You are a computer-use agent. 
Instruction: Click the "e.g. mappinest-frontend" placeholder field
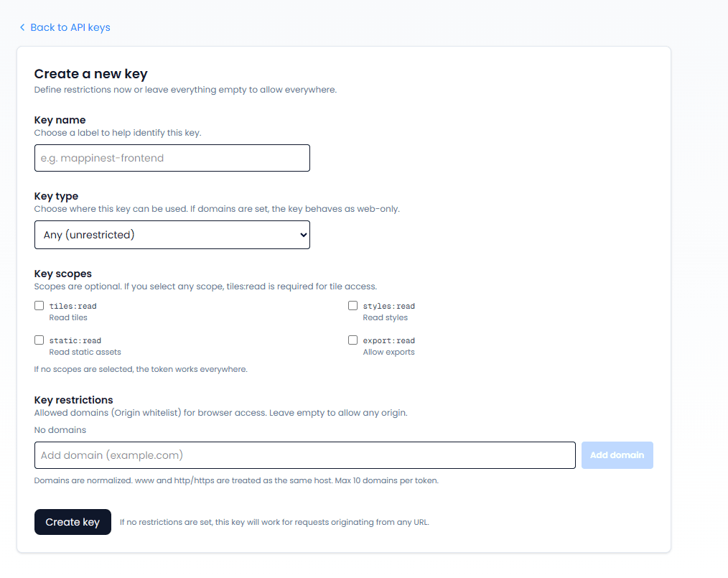pyautogui.click(x=172, y=158)
